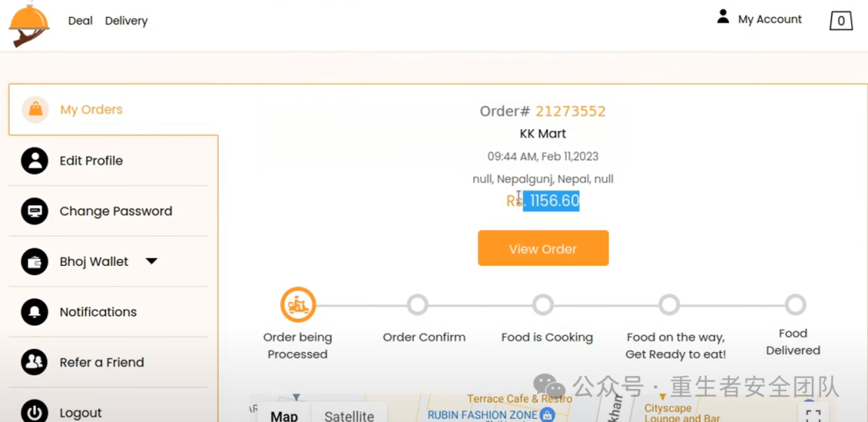Click the Food Delivered progress step circle

click(796, 305)
